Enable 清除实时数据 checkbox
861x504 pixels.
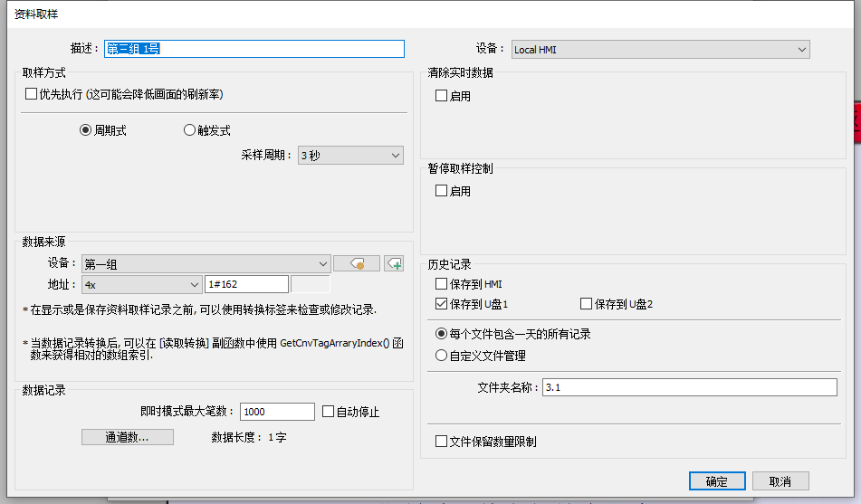[x=442, y=96]
